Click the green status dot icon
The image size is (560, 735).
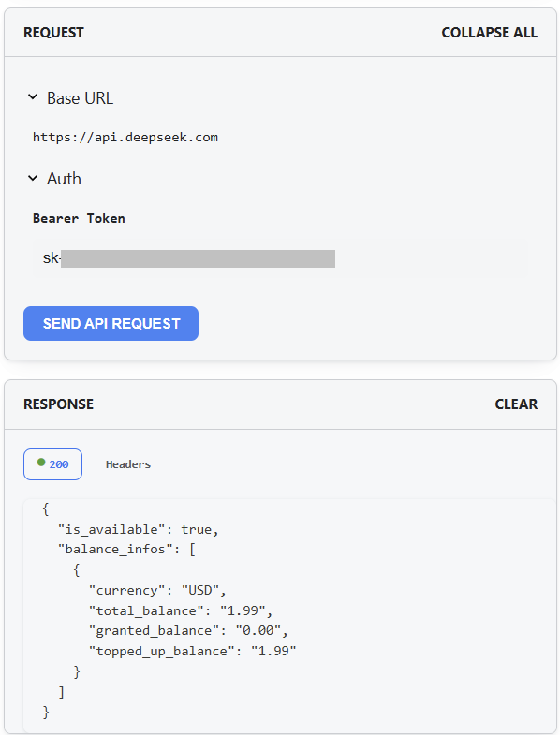pyautogui.click(x=41, y=463)
